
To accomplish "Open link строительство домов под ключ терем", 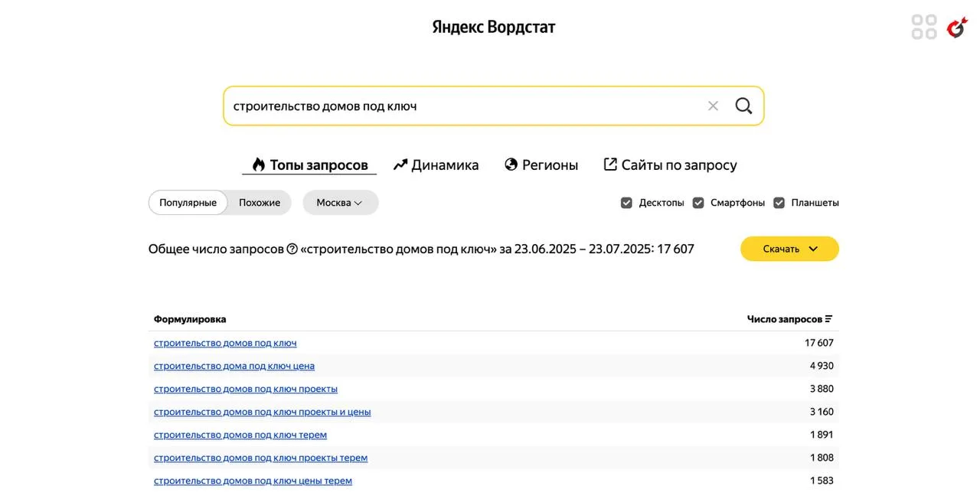I will coord(240,435).
